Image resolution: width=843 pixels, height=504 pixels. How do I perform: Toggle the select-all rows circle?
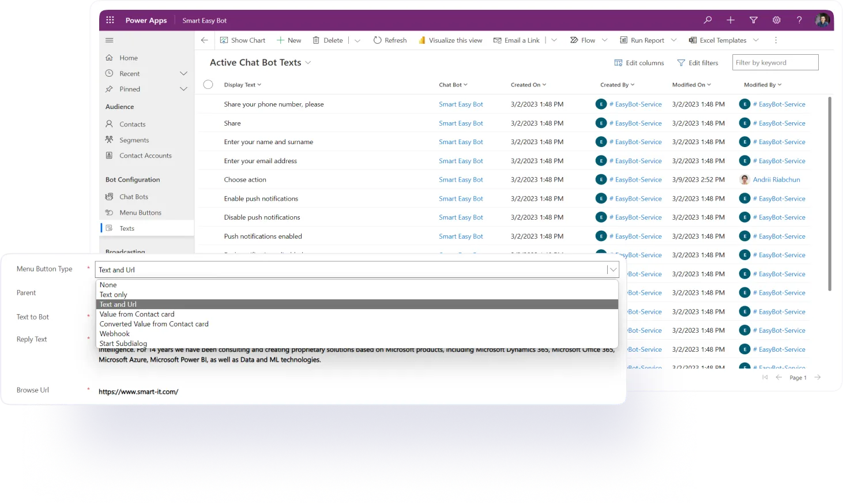tap(208, 85)
